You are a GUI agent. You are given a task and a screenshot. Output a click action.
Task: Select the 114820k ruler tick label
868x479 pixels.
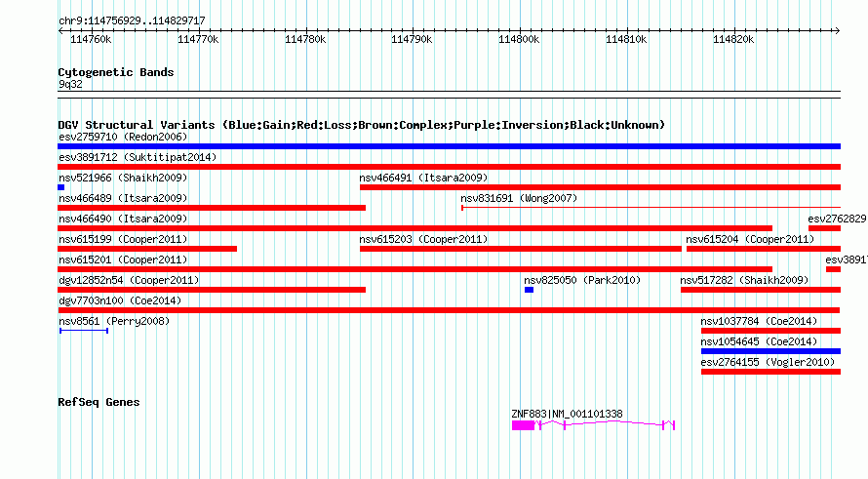(733, 40)
